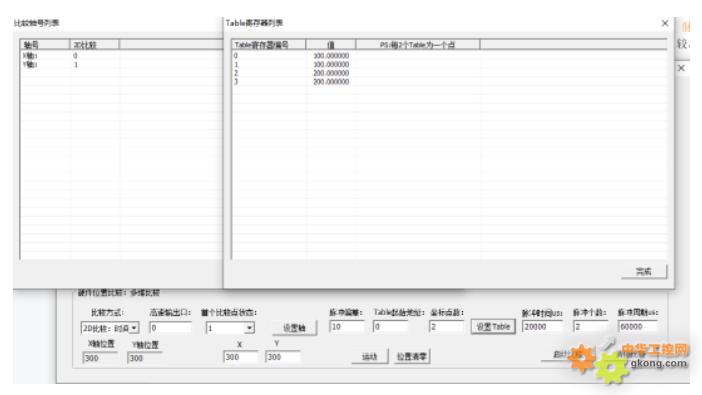Select the Y轴 row in axis list
702x395 pixels.
pos(121,65)
